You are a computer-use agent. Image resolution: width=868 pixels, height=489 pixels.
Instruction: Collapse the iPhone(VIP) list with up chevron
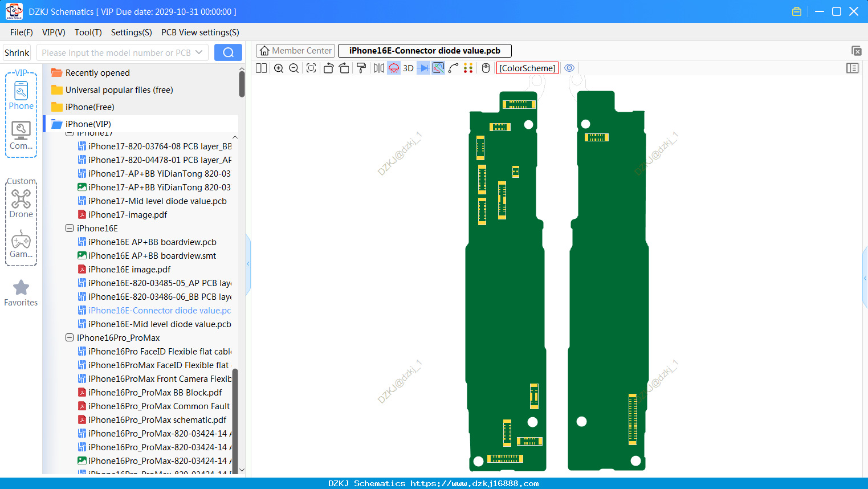click(235, 137)
